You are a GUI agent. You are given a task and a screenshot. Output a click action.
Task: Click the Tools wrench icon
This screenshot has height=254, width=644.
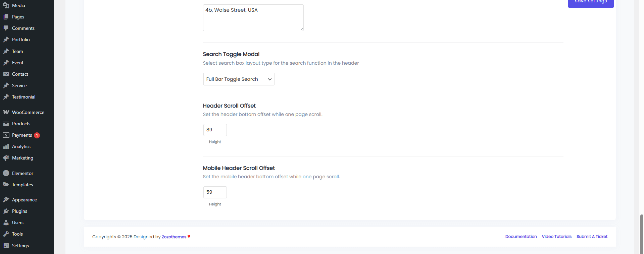click(6, 234)
